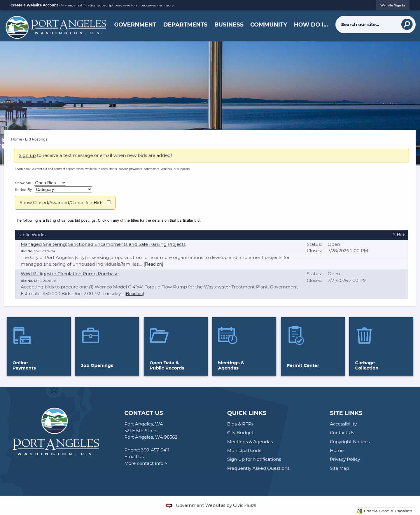Open the Government menu
Image resolution: width=420 pixels, height=515 pixels.
(135, 24)
